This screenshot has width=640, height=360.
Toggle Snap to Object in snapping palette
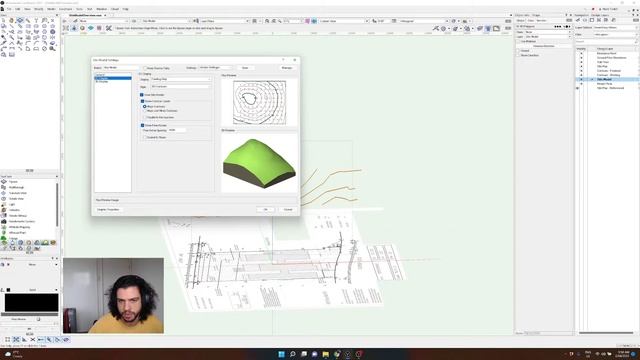click(x=16, y=340)
